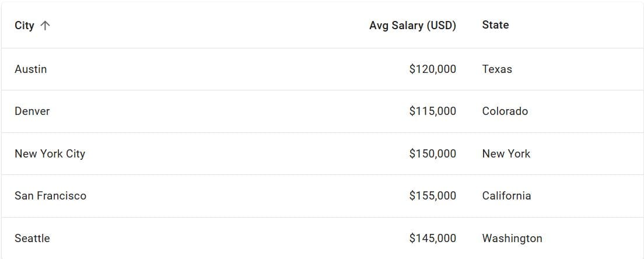Viewport: 644px width, 259px height.
Task: Click the Texas state cell
Action: pos(497,69)
